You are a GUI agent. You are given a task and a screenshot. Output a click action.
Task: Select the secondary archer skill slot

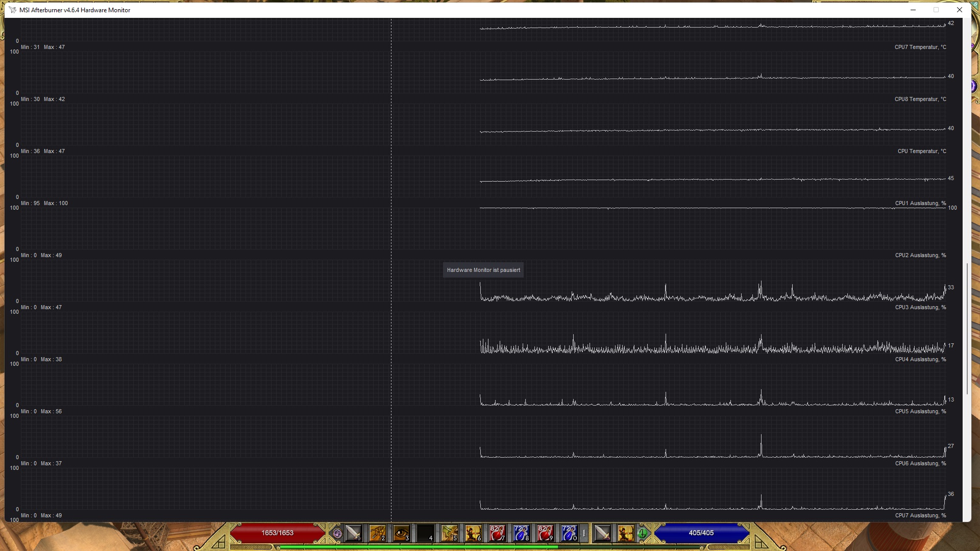click(x=626, y=534)
